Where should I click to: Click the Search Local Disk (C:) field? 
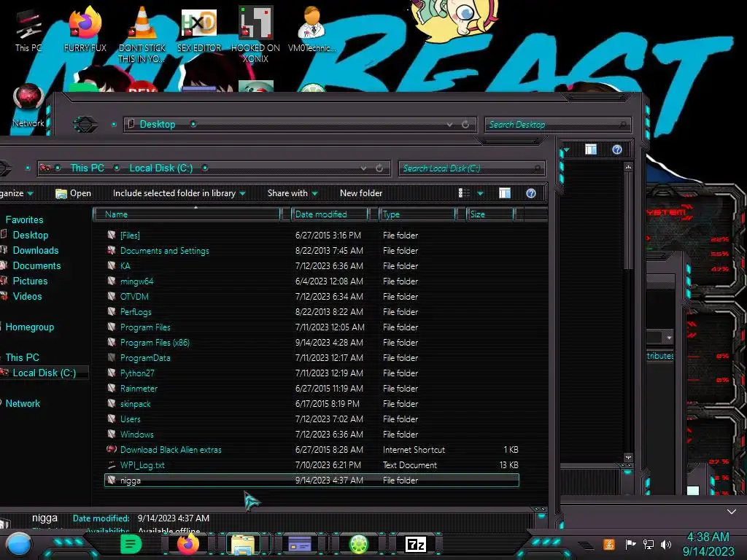[472, 168]
